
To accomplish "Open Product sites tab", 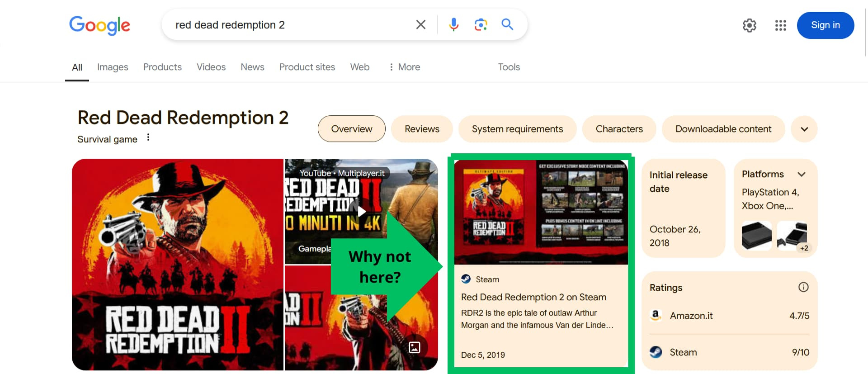I will click(307, 67).
